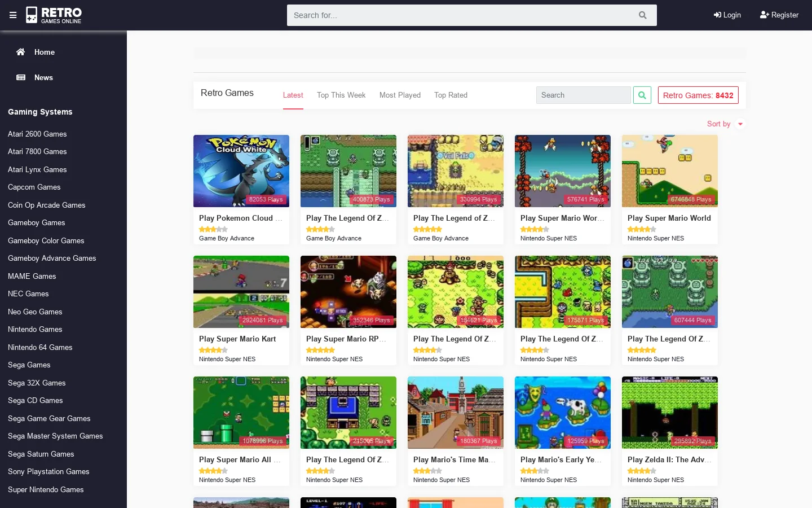Click the 82053 Plays badge
Image resolution: width=812 pixels, height=508 pixels.
[x=266, y=199]
